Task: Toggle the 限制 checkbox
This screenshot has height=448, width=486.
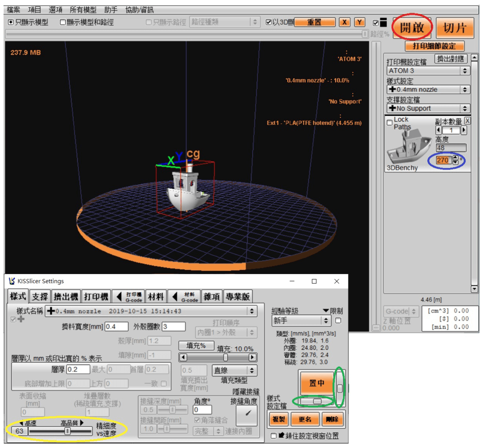Action: (338, 320)
